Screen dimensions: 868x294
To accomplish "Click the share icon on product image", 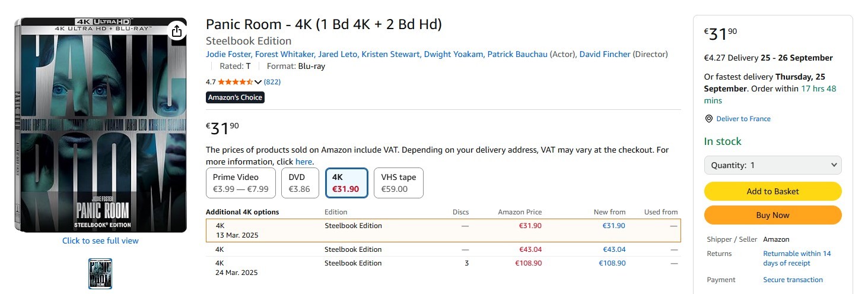I will pyautogui.click(x=177, y=31).
